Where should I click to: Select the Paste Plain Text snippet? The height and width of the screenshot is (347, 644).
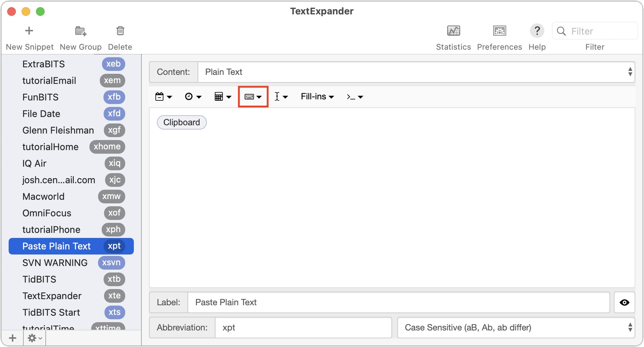click(71, 246)
